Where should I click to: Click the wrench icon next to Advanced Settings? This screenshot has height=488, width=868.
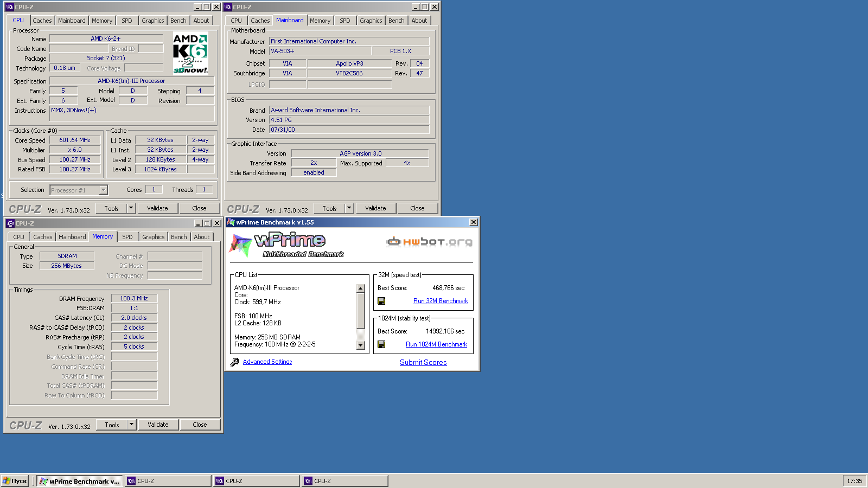tap(234, 362)
